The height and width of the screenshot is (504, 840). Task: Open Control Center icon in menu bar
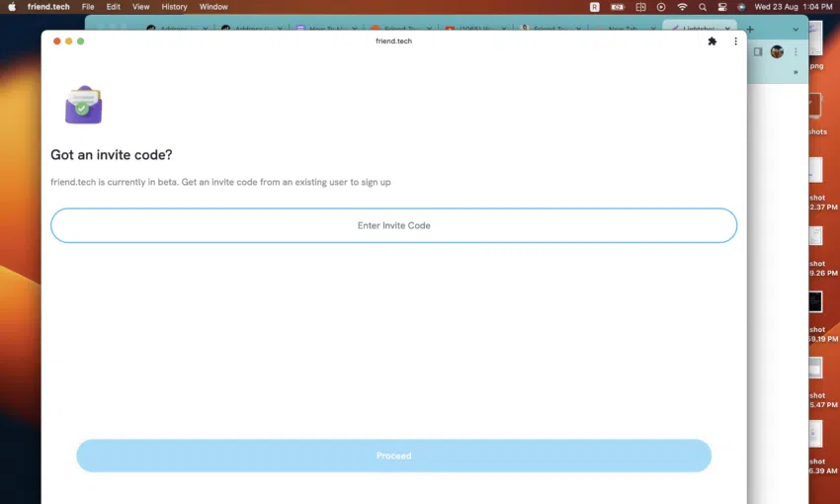pyautogui.click(x=722, y=7)
